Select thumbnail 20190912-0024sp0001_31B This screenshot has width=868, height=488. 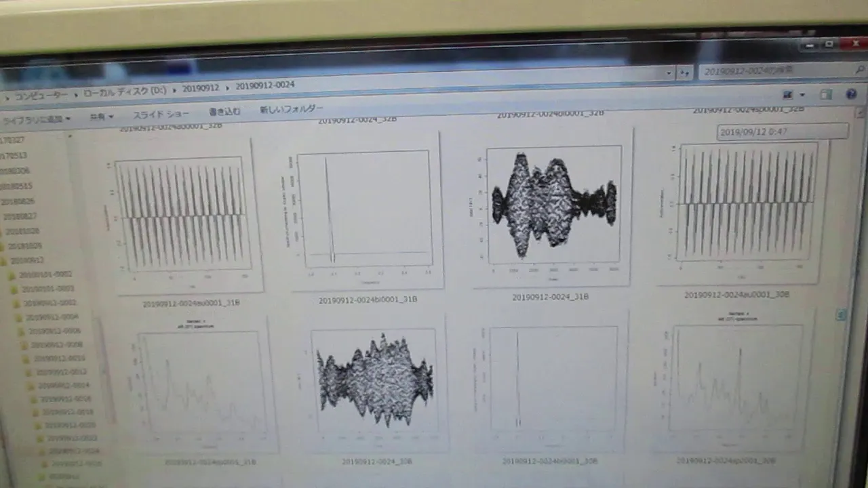tap(201, 384)
